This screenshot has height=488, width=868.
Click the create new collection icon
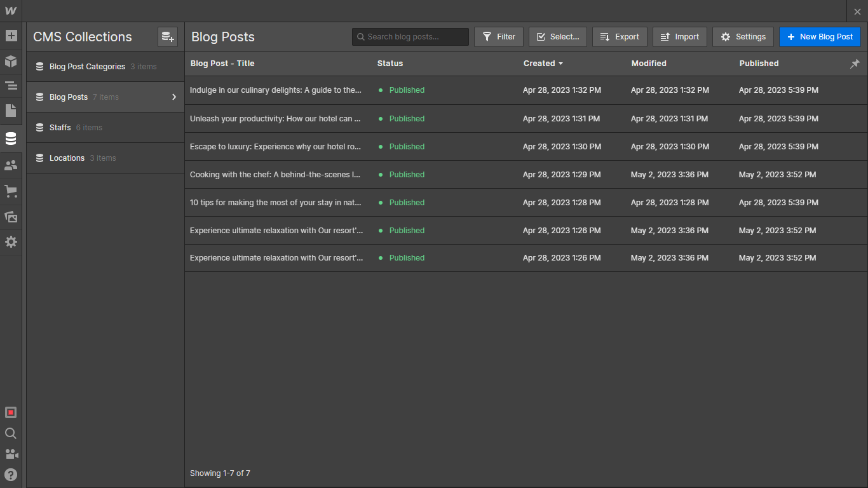168,37
